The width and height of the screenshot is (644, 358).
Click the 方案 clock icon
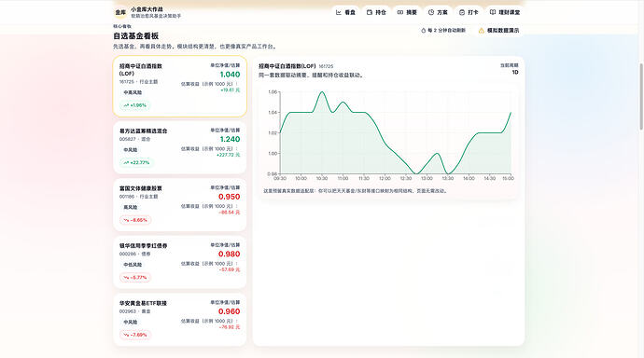pos(431,12)
